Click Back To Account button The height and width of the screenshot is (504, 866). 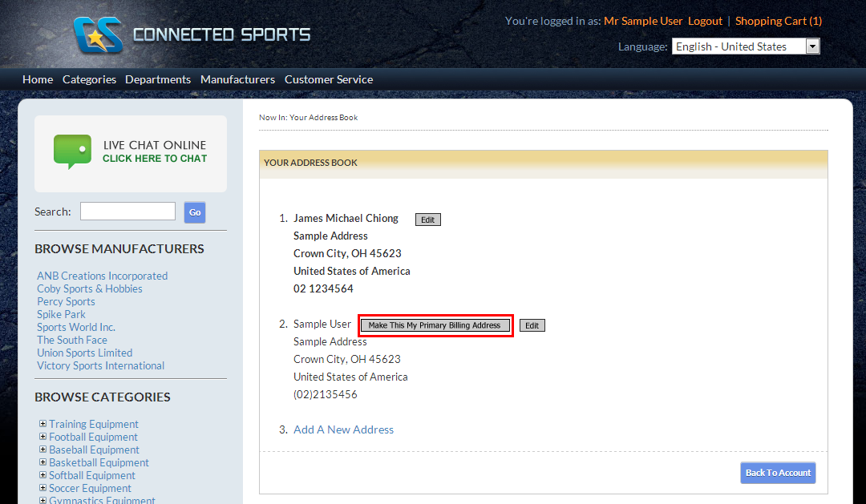(x=778, y=473)
